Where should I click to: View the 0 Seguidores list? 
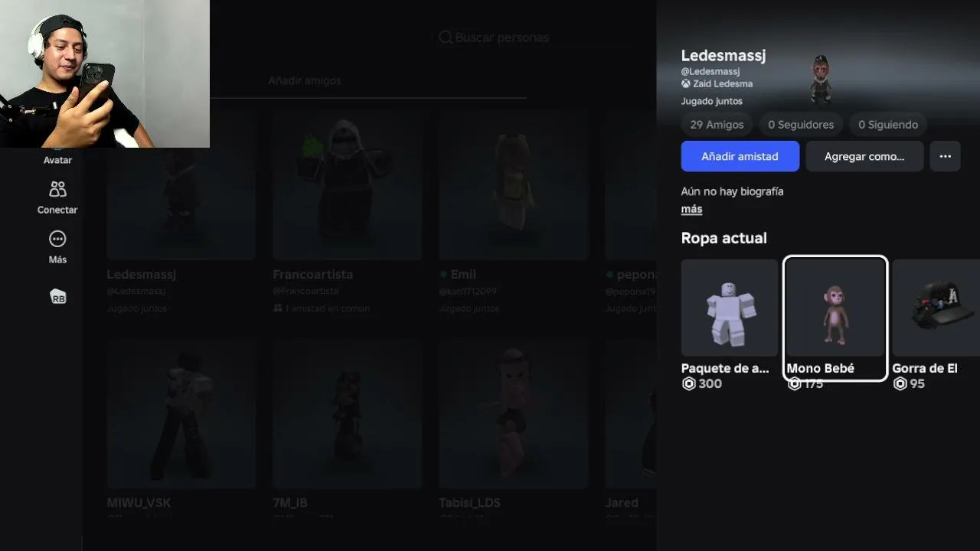801,124
